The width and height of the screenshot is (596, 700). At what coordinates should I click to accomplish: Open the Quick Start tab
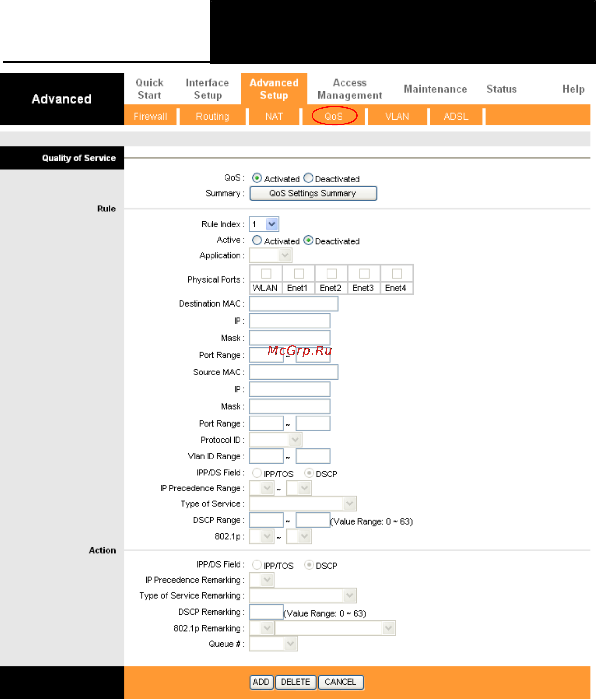(149, 89)
